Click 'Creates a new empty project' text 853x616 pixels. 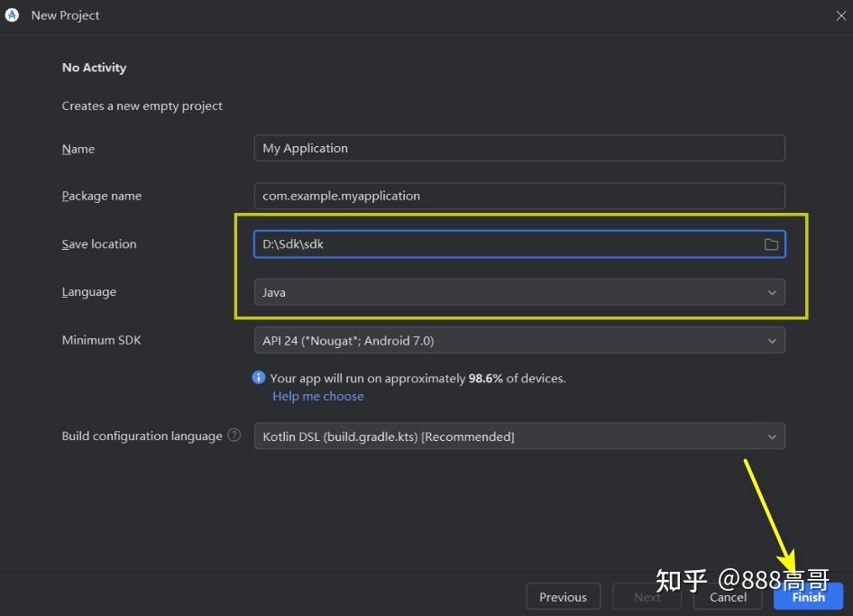pos(142,106)
